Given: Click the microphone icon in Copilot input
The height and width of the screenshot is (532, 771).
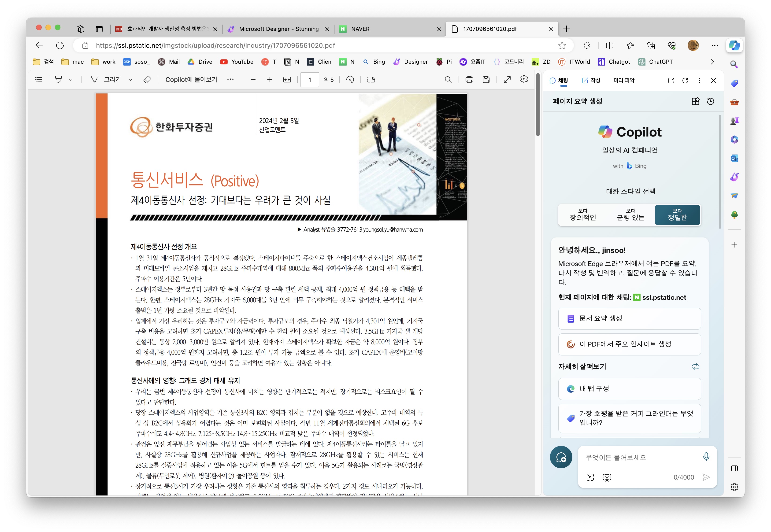Looking at the screenshot, I should pyautogui.click(x=706, y=457).
